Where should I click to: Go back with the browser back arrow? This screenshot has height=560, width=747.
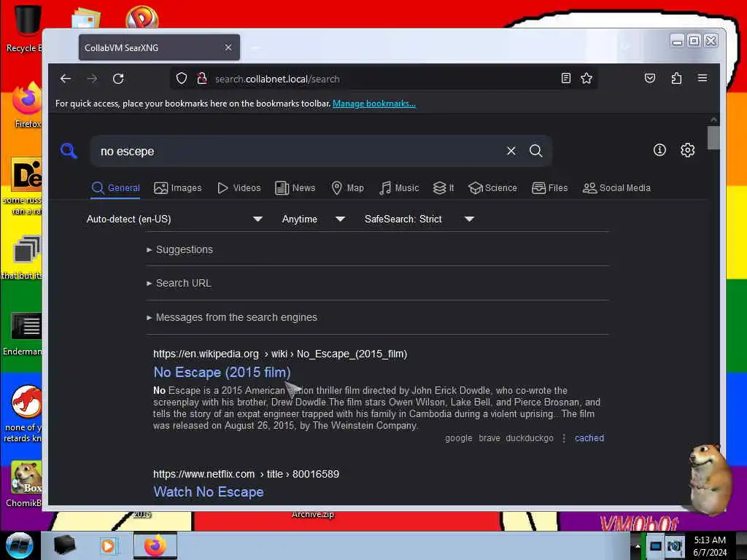(66, 79)
